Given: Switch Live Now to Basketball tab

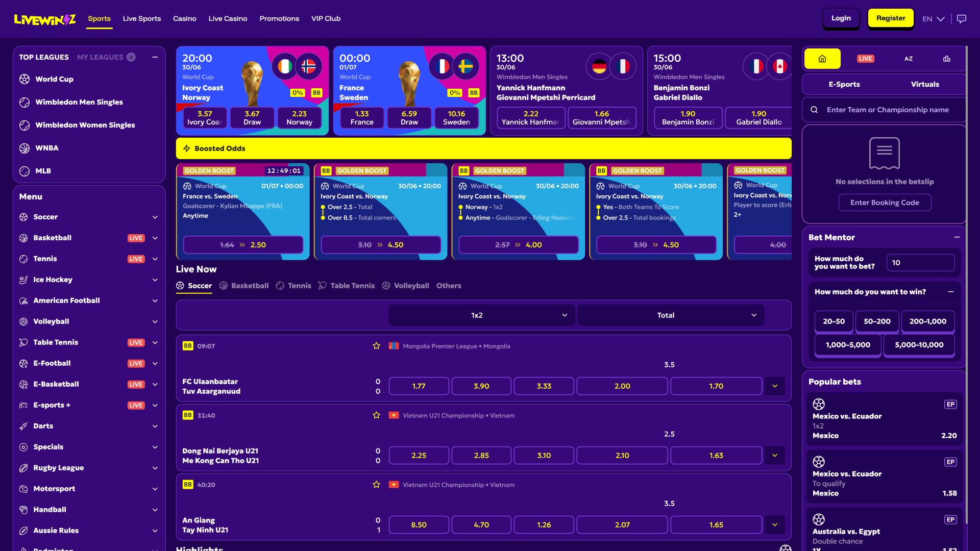Looking at the screenshot, I should [244, 286].
